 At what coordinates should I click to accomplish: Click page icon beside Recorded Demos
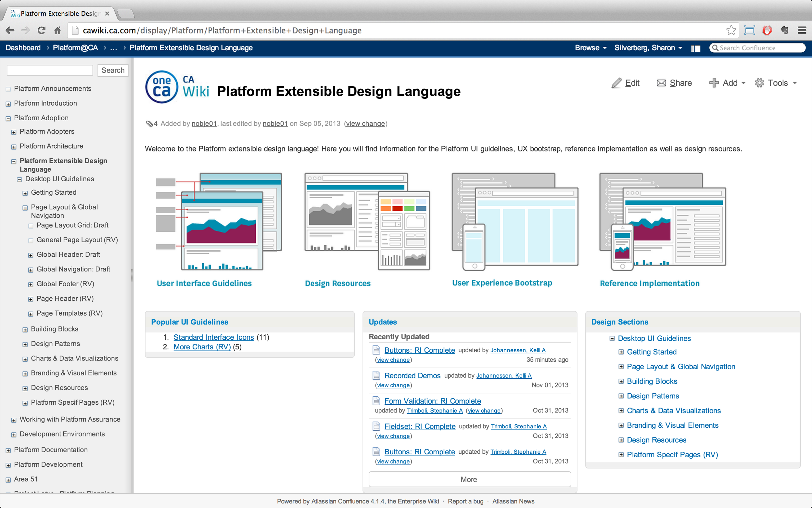[x=376, y=375]
